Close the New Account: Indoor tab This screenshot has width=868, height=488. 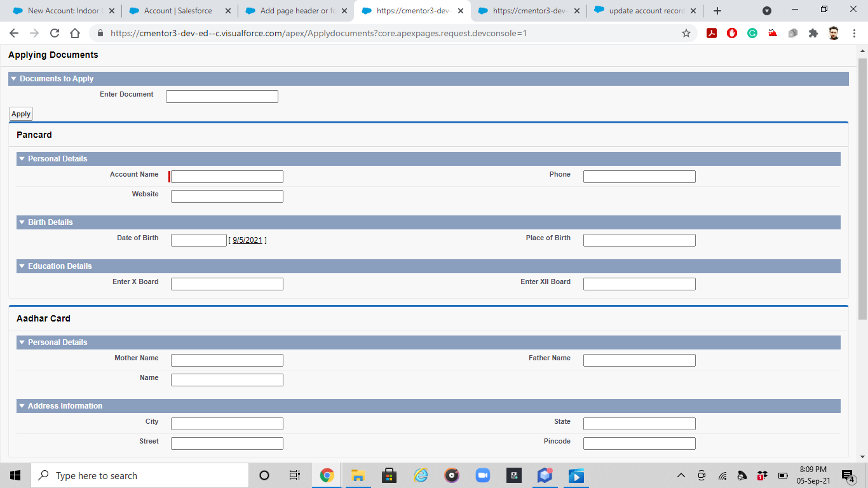112,11
